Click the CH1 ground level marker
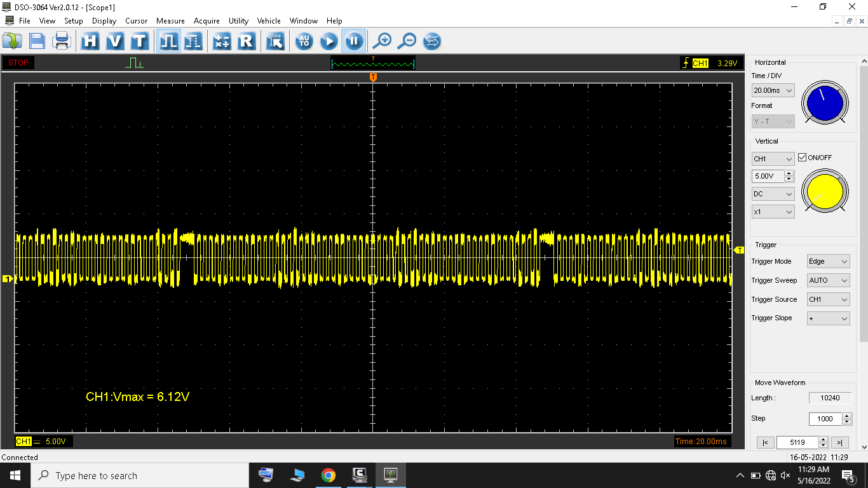The image size is (868, 488). [8, 278]
